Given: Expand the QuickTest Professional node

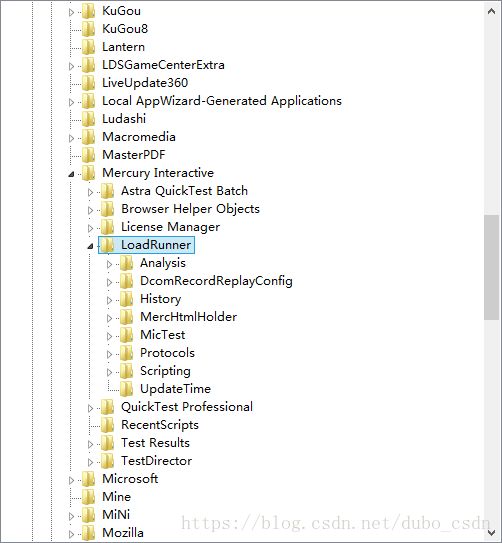Looking at the screenshot, I should (x=90, y=409).
